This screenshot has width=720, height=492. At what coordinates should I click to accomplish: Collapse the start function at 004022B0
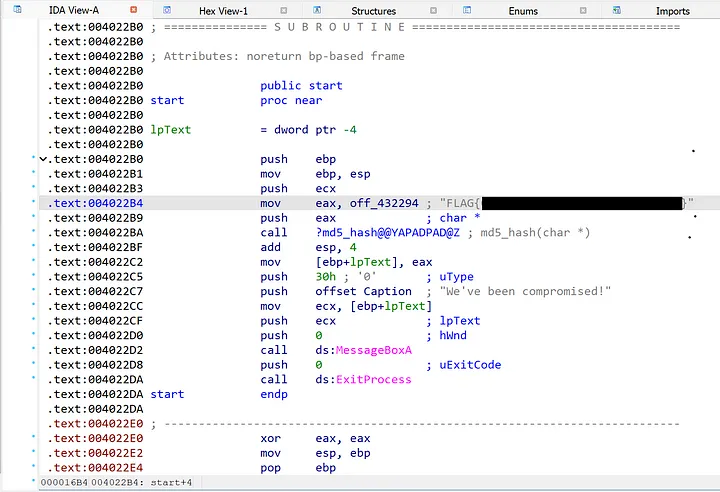coord(43,159)
